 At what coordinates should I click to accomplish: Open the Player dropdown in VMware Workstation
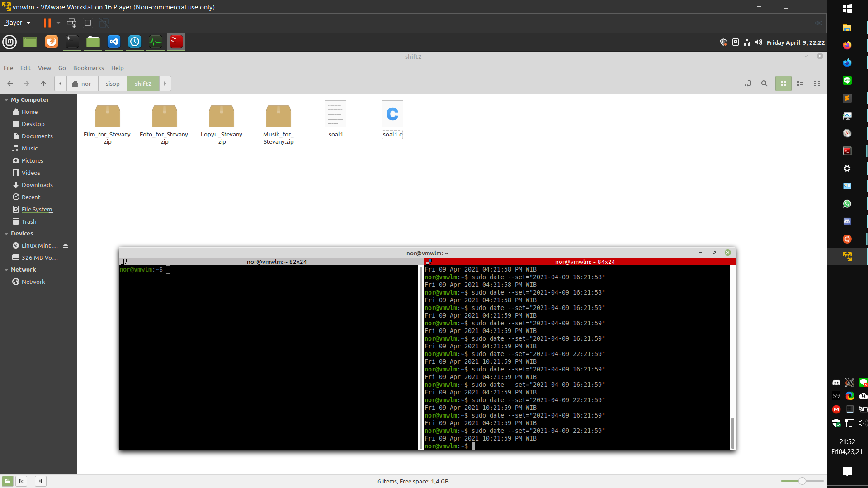[17, 22]
